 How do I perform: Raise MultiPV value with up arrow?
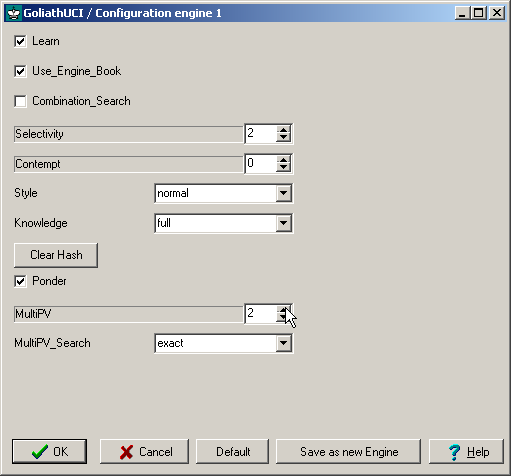coord(283,310)
